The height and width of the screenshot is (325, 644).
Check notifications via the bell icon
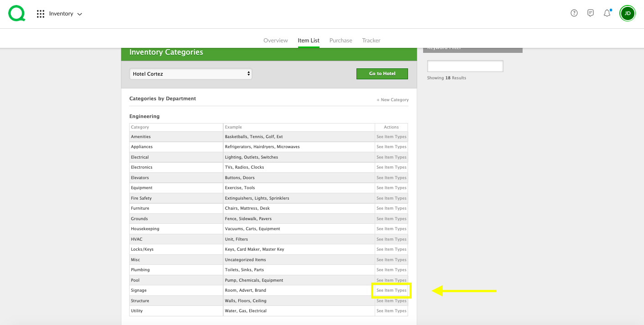click(607, 13)
